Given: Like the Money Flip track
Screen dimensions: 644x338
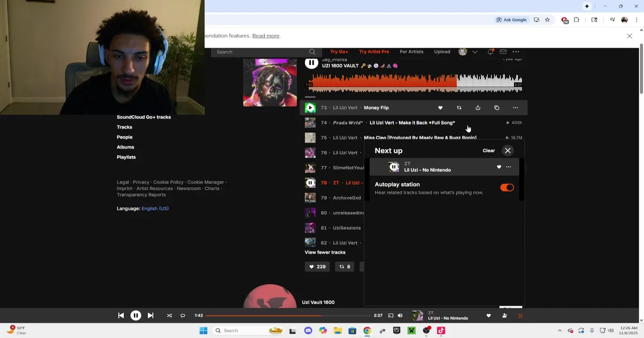Looking at the screenshot, I should tap(440, 108).
